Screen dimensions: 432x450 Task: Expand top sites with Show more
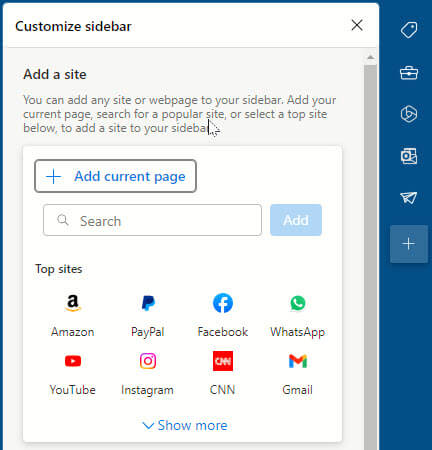[185, 425]
